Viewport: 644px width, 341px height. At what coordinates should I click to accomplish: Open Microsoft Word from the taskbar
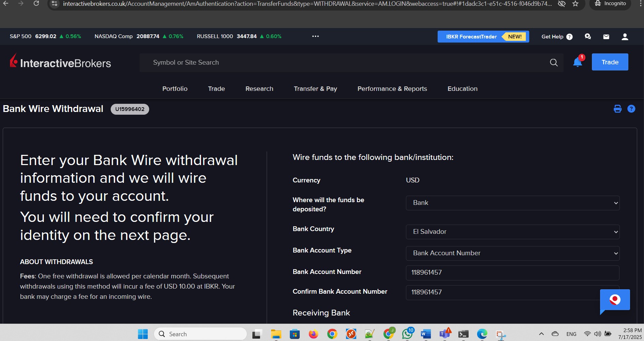426,334
